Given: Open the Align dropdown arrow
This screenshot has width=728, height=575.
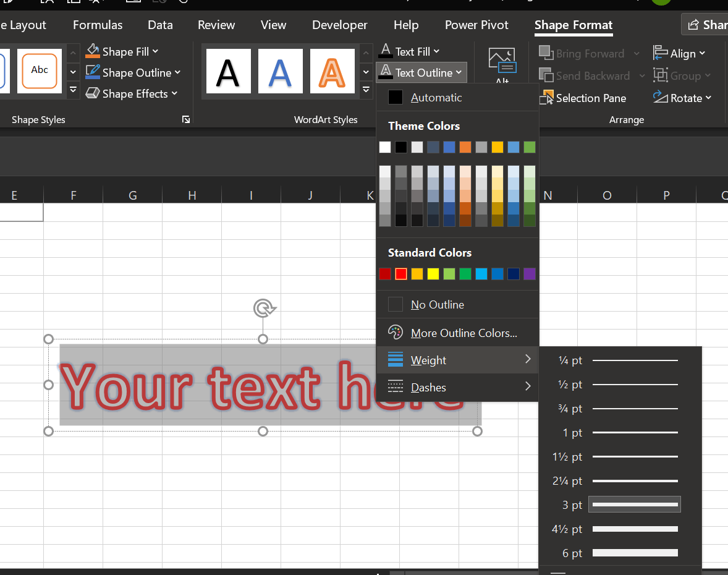Looking at the screenshot, I should coord(702,53).
